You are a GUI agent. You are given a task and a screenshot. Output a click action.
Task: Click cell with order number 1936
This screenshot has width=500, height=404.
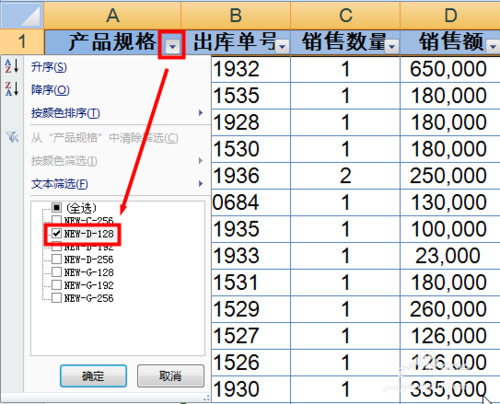(251, 176)
